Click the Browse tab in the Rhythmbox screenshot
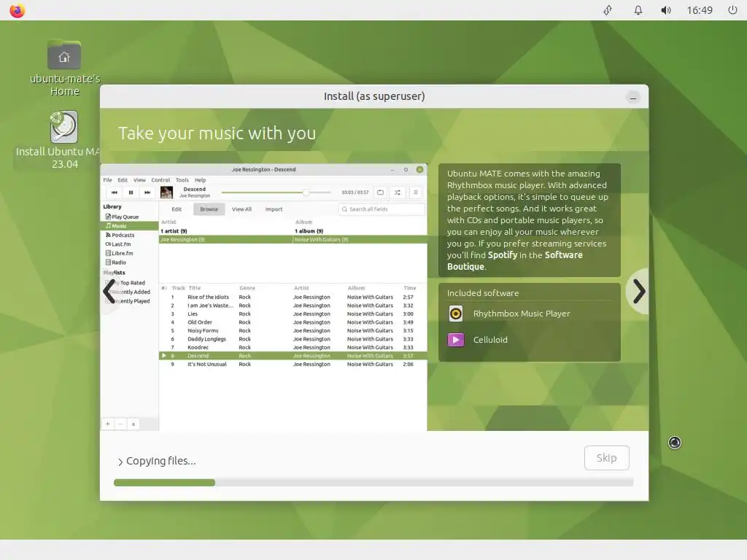This screenshot has height=560, width=747. coord(209,209)
